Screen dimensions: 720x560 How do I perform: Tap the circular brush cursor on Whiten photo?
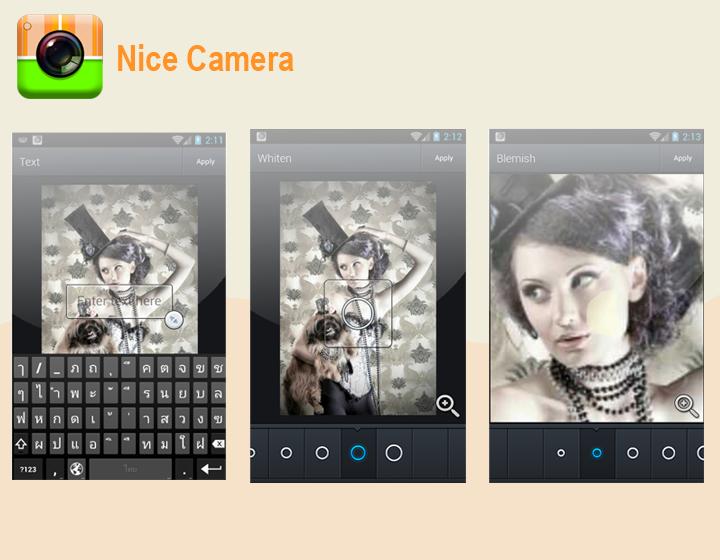[x=358, y=313]
